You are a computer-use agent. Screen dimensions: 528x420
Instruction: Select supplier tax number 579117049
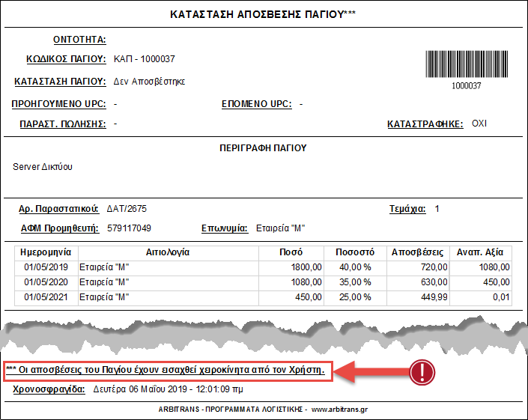click(x=129, y=228)
